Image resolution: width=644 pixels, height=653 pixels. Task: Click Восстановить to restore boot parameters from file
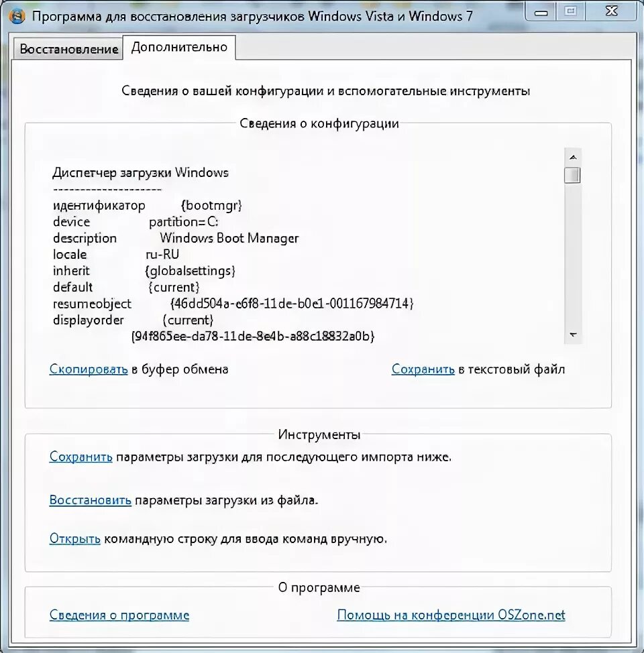[x=91, y=499]
